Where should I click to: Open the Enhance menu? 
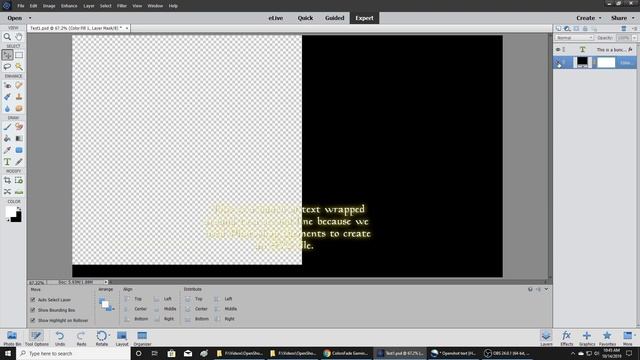(69, 6)
